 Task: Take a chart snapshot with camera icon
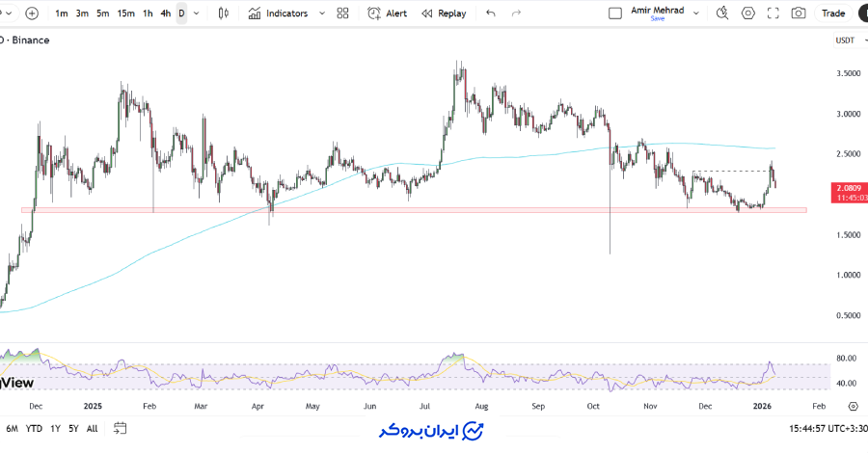point(799,13)
